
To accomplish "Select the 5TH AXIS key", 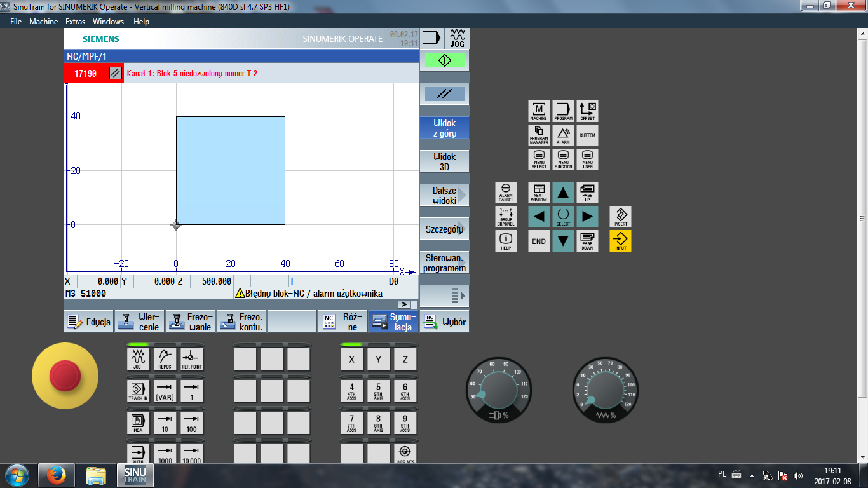I will (378, 391).
